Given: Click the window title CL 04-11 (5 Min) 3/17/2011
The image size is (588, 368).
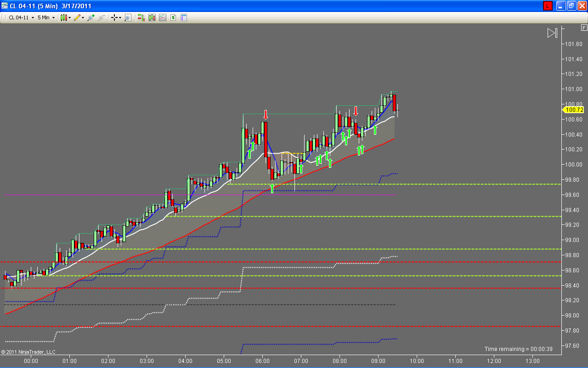Looking at the screenshot, I should (x=51, y=6).
